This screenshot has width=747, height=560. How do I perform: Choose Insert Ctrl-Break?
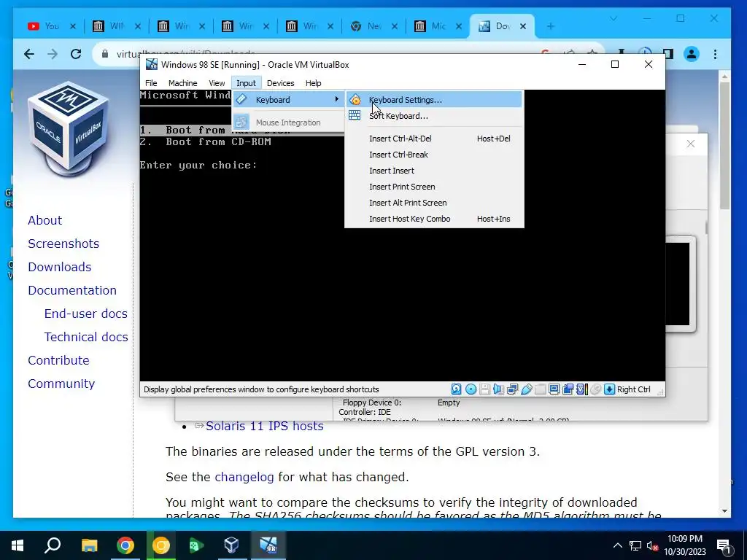point(433,155)
